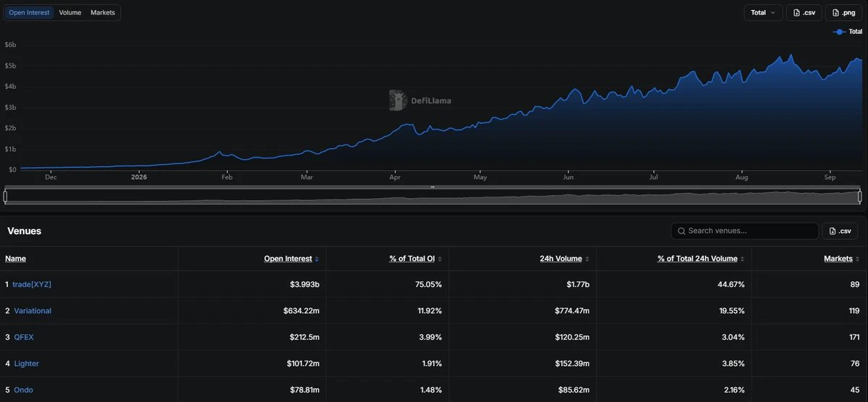
Task: Click sort arrows beside % of Total 24h Volume
Action: pyautogui.click(x=742, y=259)
